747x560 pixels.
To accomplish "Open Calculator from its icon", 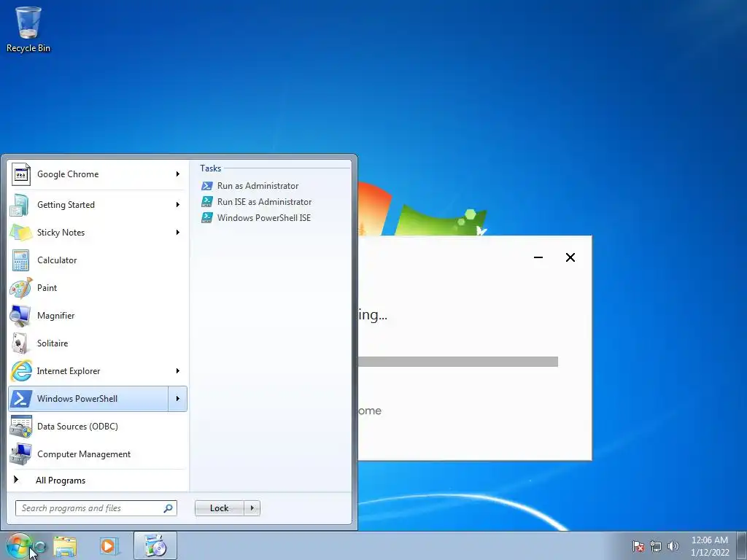I will point(21,260).
